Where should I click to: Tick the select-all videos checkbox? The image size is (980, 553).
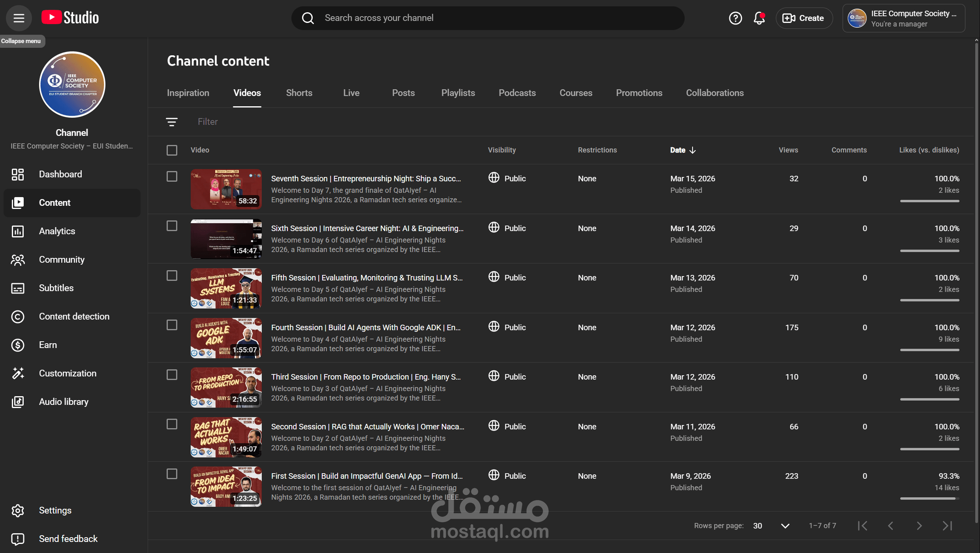tap(172, 150)
